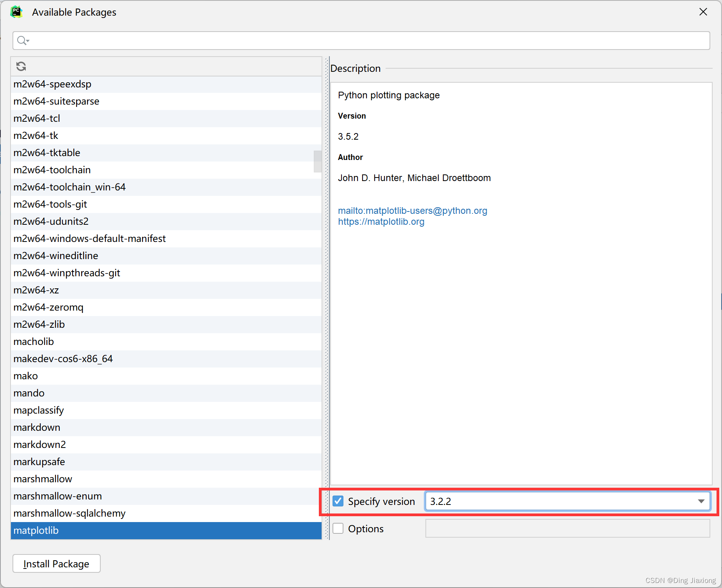
Task: Select the m2w64-wineditline package
Action: click(x=166, y=256)
